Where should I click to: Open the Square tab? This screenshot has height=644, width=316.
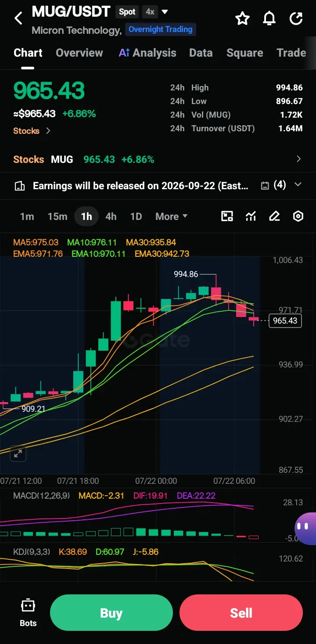click(245, 53)
